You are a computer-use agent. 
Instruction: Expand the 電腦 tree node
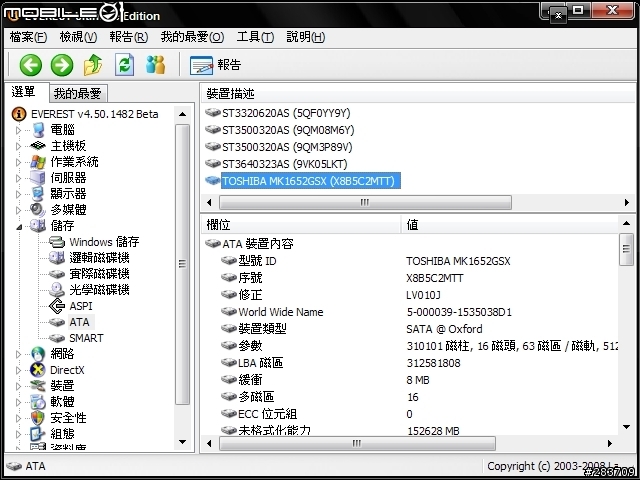coord(18,130)
